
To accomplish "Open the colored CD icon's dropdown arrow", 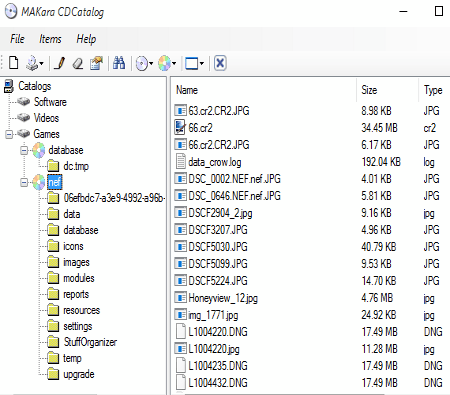I will coord(174,63).
